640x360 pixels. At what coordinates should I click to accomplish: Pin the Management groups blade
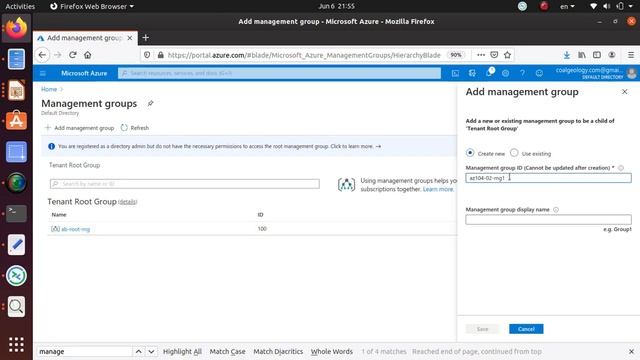point(150,103)
